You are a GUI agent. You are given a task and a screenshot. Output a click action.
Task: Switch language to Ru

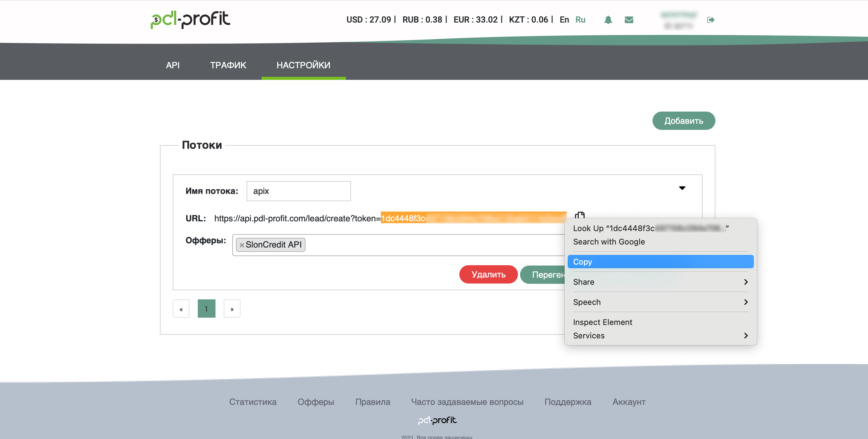click(580, 20)
